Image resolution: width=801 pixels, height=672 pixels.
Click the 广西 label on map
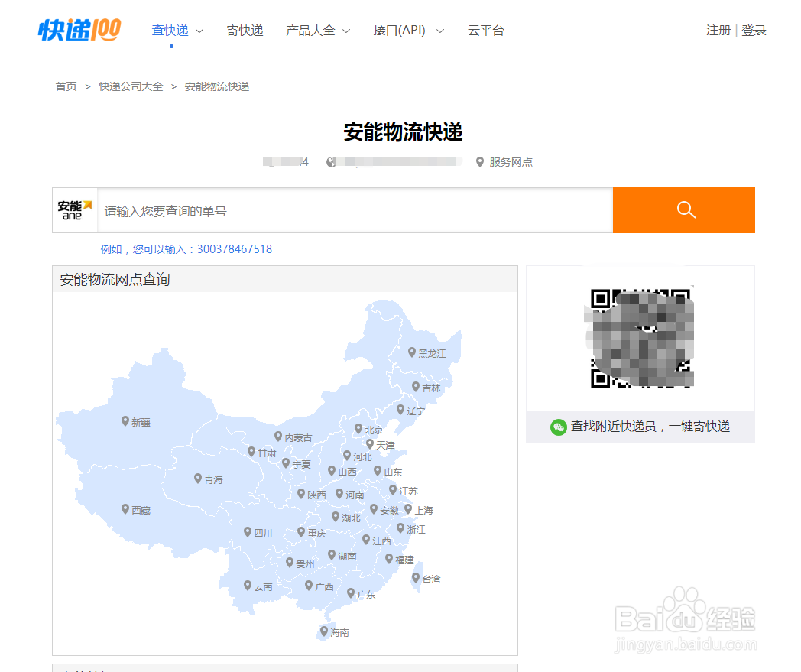point(324,586)
